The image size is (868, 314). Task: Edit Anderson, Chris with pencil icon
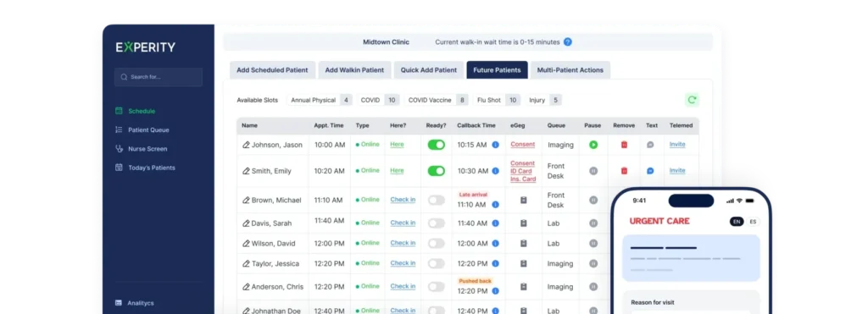pos(246,287)
